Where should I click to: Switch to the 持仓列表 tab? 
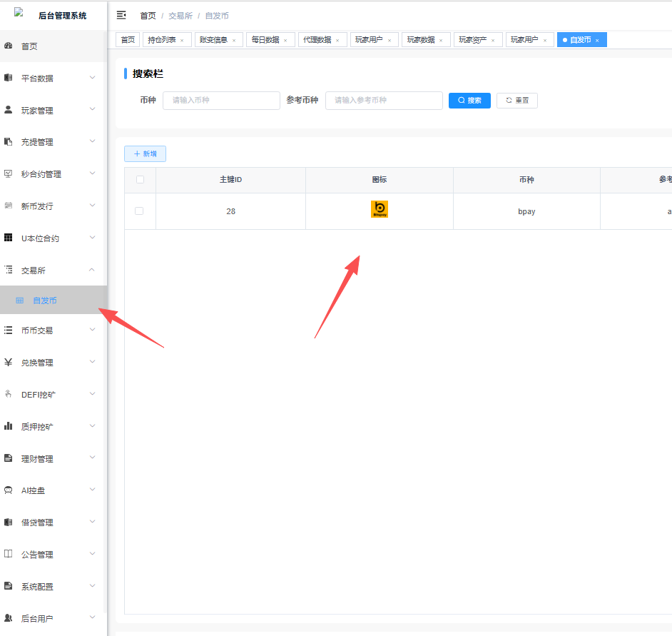coord(161,40)
